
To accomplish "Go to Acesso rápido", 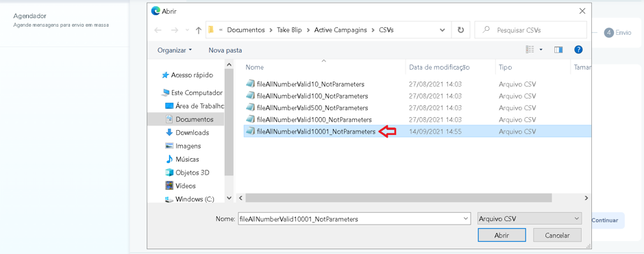I will coord(187,75).
